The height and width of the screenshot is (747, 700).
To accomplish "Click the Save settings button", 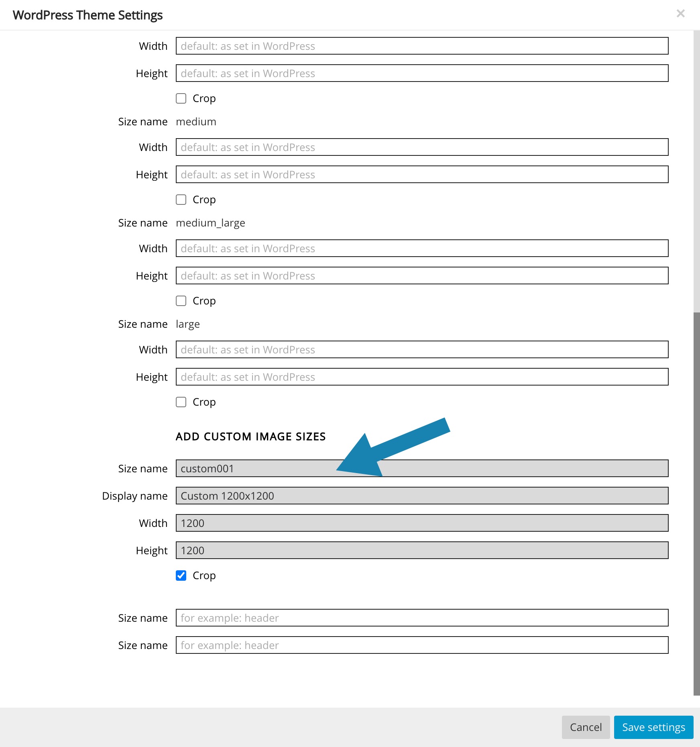I will point(653,727).
